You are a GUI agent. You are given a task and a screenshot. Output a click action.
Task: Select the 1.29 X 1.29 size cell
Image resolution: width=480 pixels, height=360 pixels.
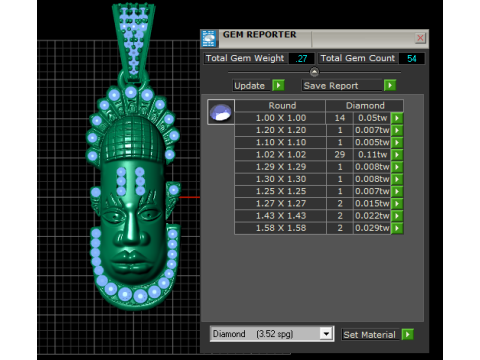coord(280,167)
